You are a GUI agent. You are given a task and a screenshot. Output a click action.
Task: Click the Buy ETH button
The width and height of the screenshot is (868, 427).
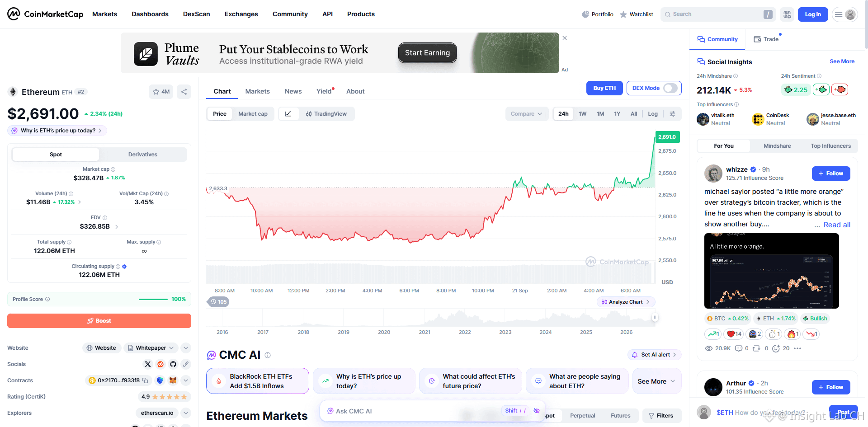click(x=604, y=88)
